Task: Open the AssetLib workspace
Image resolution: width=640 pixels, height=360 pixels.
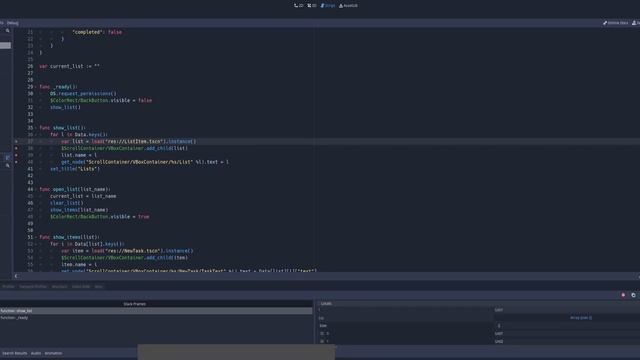Action: (348, 6)
